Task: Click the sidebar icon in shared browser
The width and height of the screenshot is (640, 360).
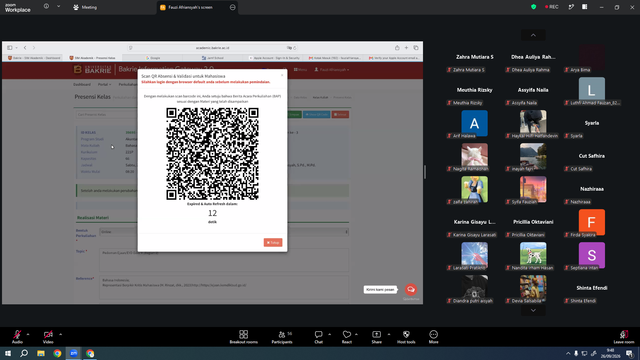Action: 10,48
